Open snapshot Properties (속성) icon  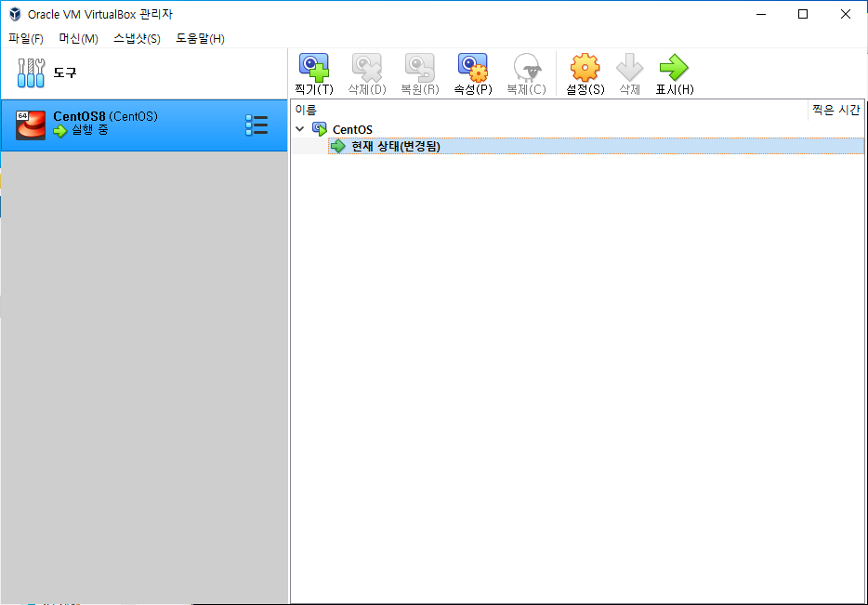click(x=473, y=68)
